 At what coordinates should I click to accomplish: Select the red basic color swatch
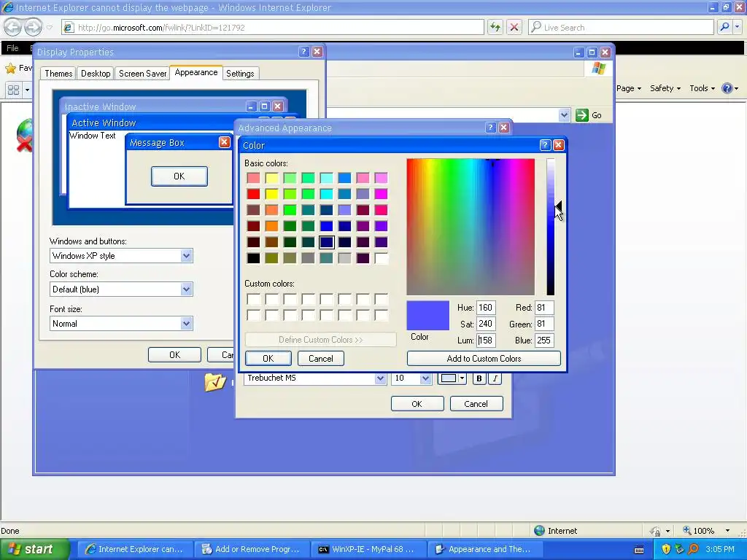pyautogui.click(x=253, y=194)
